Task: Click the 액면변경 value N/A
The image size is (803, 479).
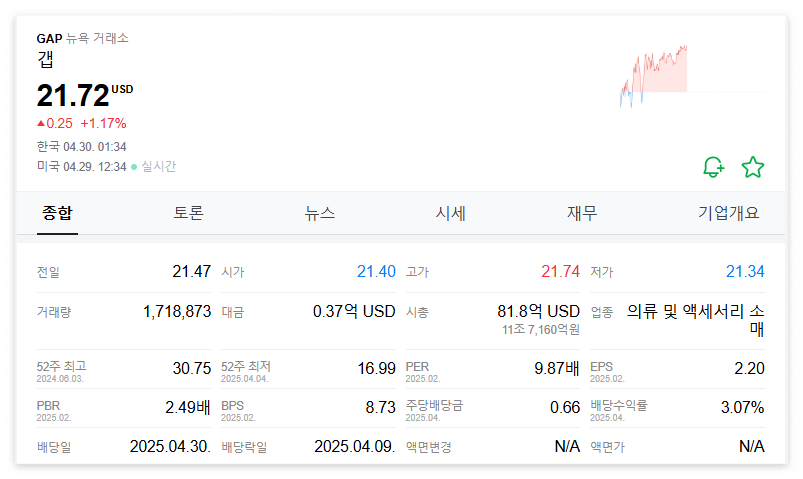Action: [x=567, y=446]
